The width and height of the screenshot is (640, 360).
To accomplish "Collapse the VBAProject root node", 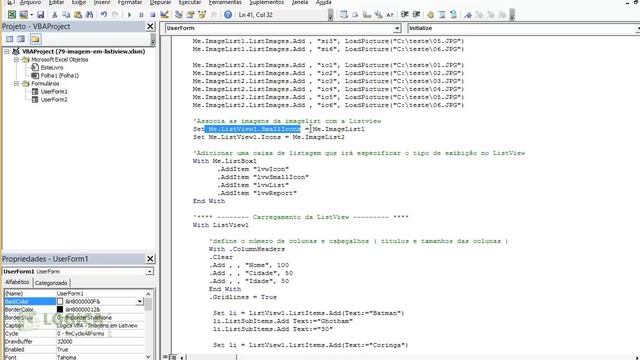I will [7, 51].
